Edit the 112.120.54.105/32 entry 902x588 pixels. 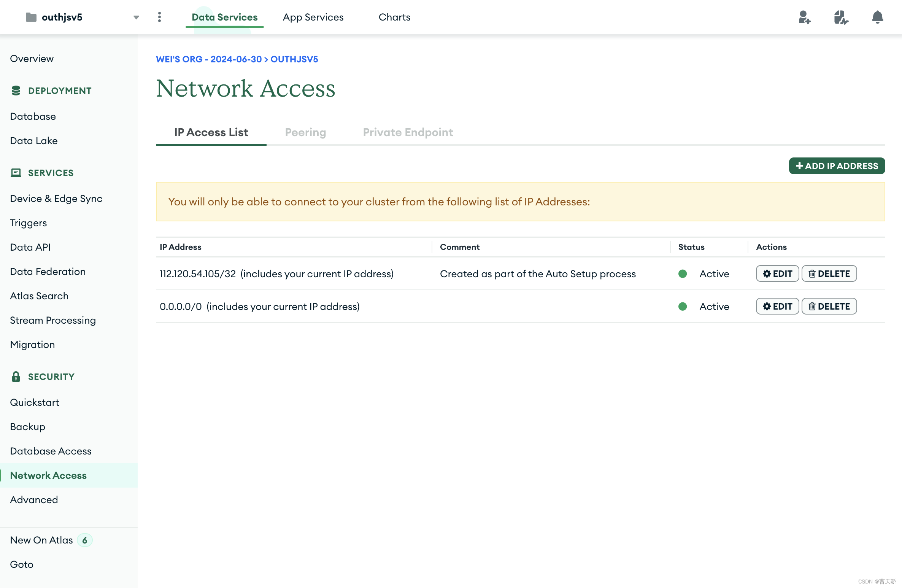pyautogui.click(x=777, y=273)
